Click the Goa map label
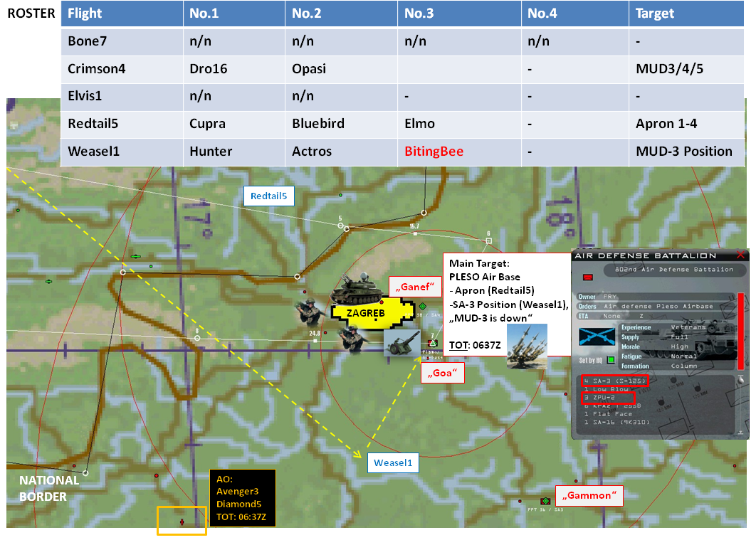756x540 pixels. pyautogui.click(x=442, y=373)
